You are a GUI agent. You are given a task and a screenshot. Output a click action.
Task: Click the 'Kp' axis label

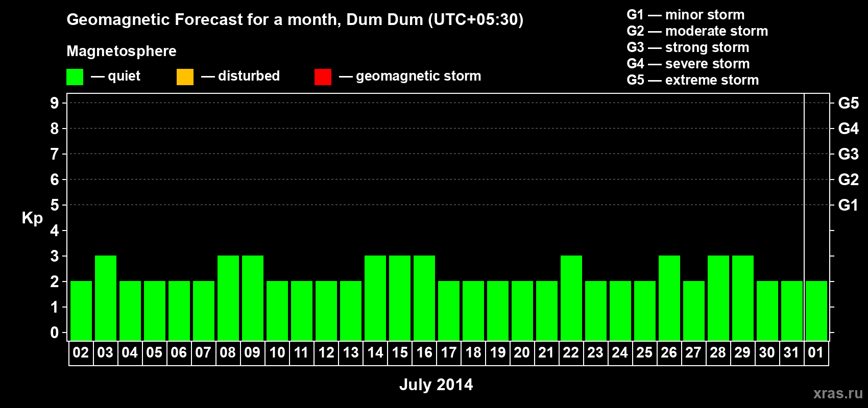tap(32, 218)
